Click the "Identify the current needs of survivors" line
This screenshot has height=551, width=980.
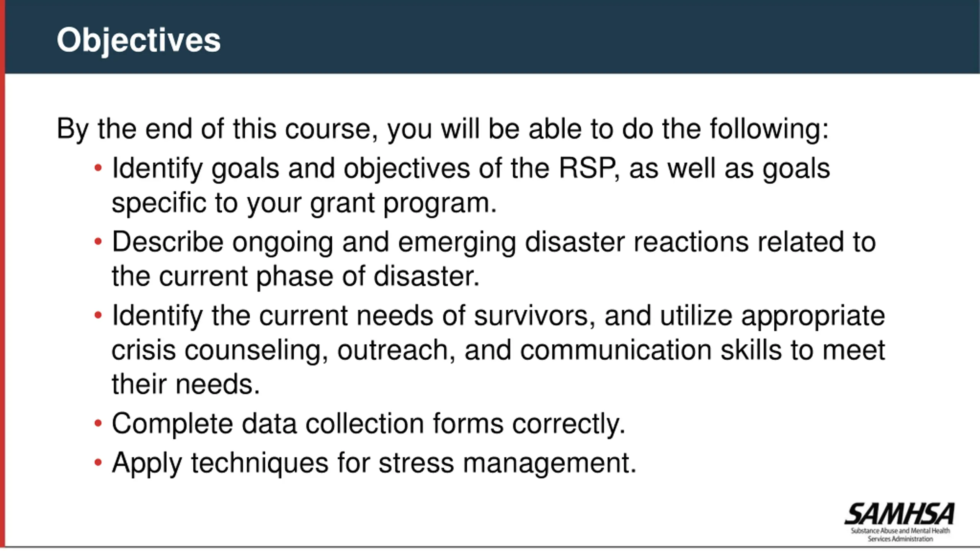[498, 316]
